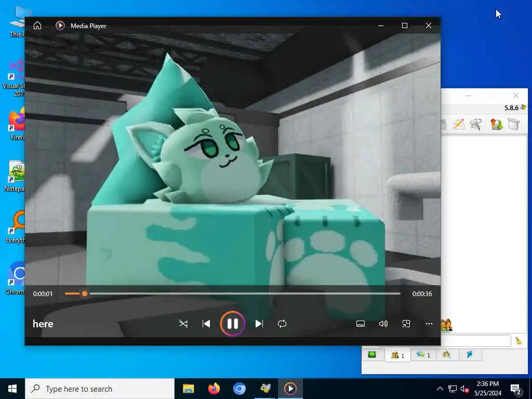The height and width of the screenshot is (399, 532).
Task: Minimize the Media Player window
Action: tap(381, 25)
